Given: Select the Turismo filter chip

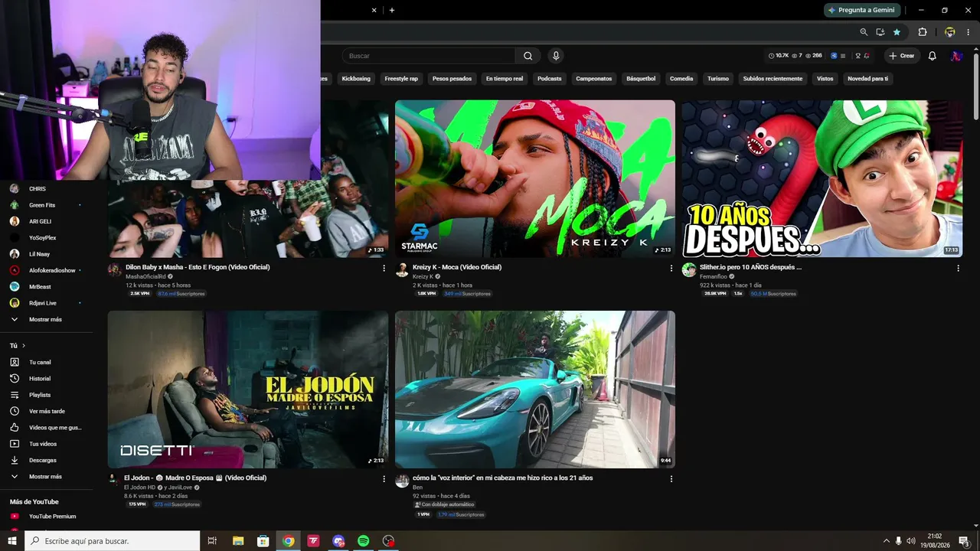Looking at the screenshot, I should [x=718, y=79].
